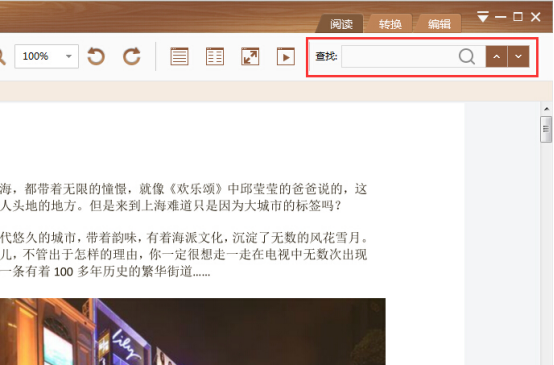Click the text 《欢乐颂》 in the document

pos(196,189)
